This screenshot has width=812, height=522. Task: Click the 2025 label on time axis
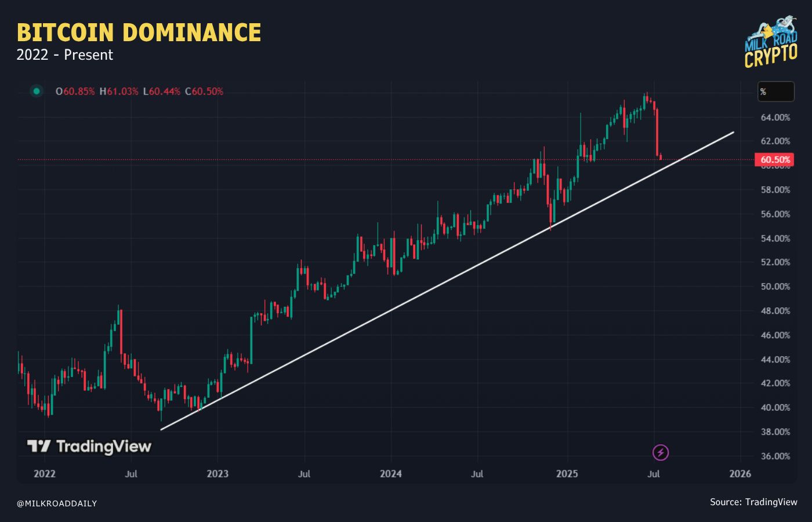[x=567, y=474]
